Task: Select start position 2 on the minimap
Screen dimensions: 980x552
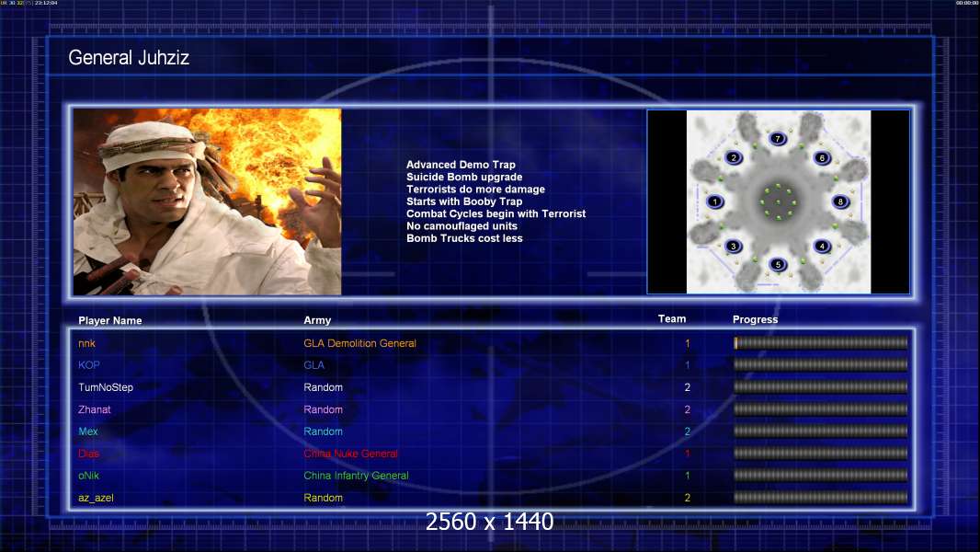Action: [x=734, y=157]
